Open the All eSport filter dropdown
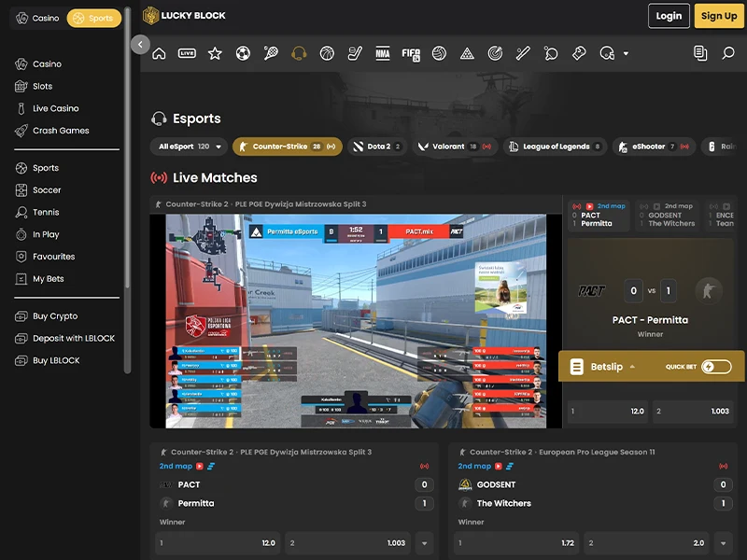 tap(190, 147)
